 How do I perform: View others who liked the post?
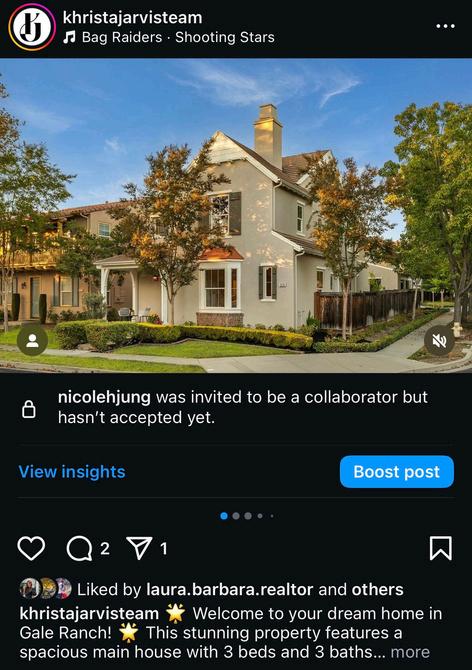[377, 590]
